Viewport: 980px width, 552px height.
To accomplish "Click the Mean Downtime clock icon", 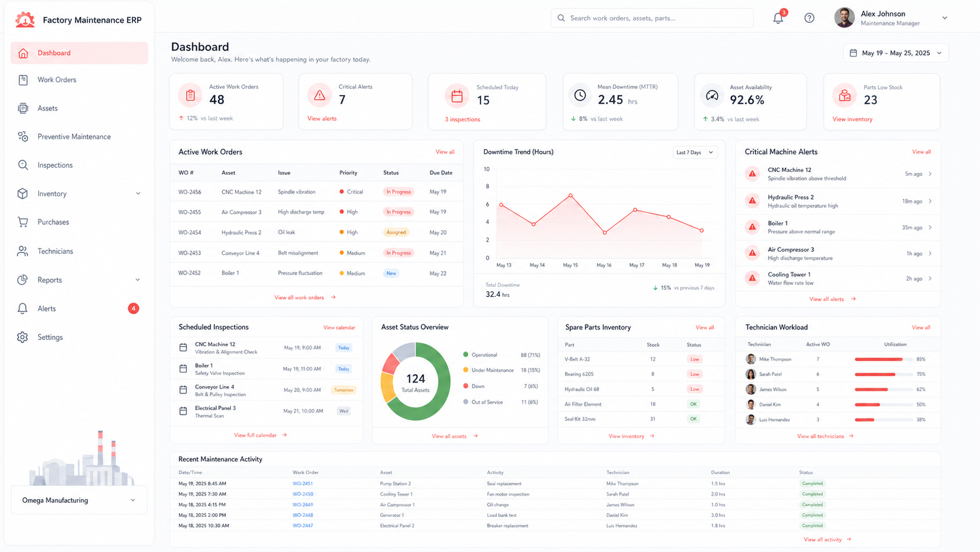I will [580, 95].
